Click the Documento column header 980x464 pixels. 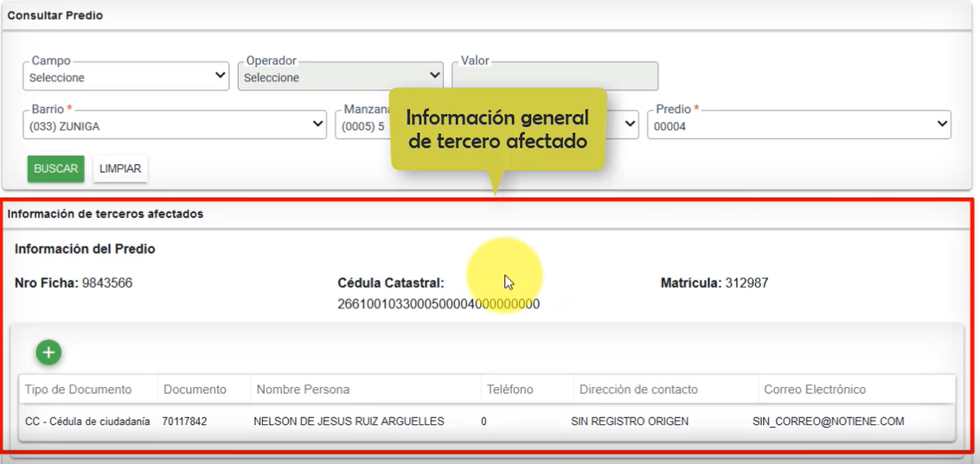(x=195, y=390)
